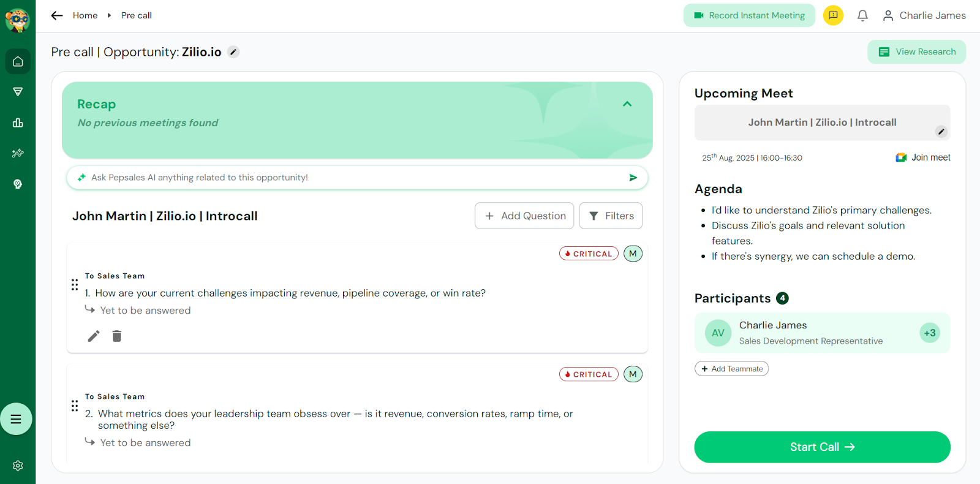The width and height of the screenshot is (980, 484).
Task: Open the Filters dropdown
Action: (x=611, y=216)
